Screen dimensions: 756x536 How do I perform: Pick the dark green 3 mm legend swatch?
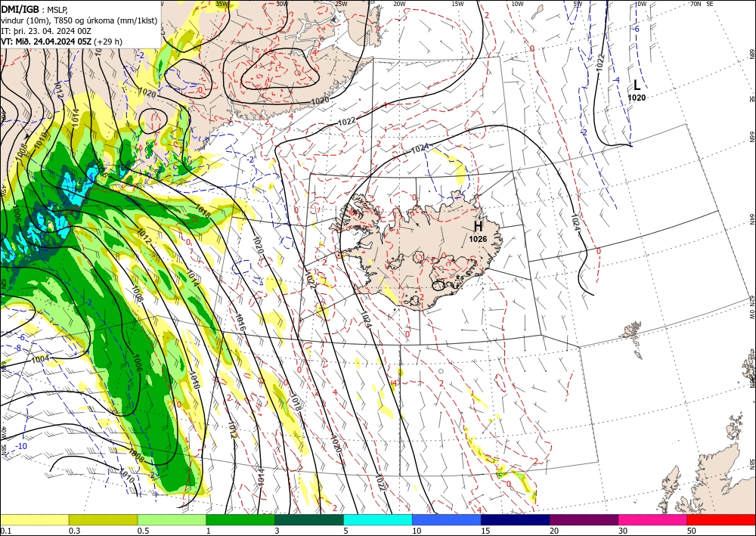tap(309, 519)
